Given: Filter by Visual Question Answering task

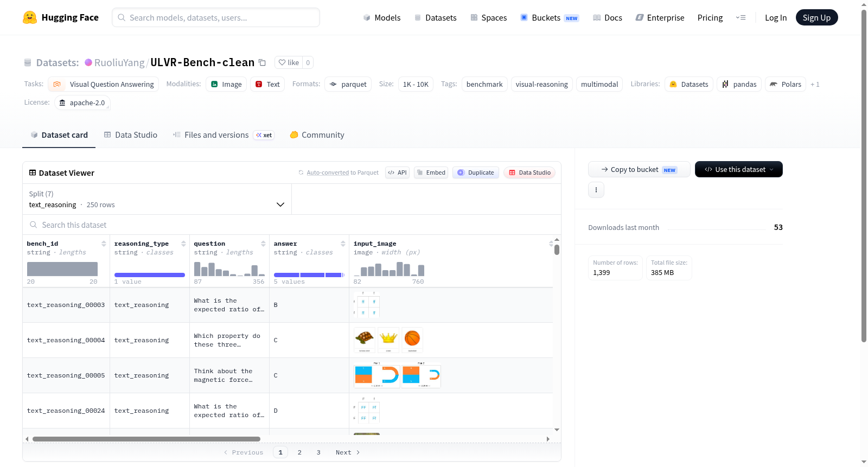Looking at the screenshot, I should point(104,84).
